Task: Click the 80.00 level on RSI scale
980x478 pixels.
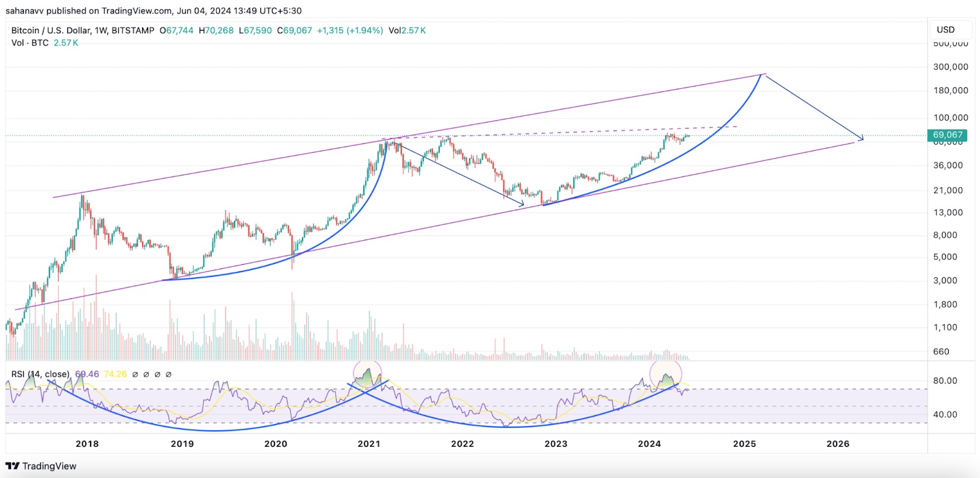Action: pyautogui.click(x=944, y=381)
